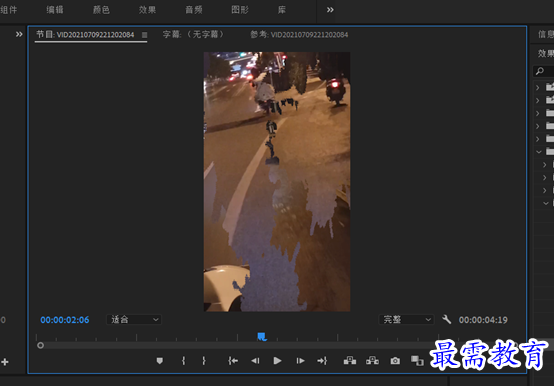Image resolution: width=554 pixels, height=386 pixels.
Task: Open the 效果 panel tab on the right
Action: pyautogui.click(x=546, y=53)
